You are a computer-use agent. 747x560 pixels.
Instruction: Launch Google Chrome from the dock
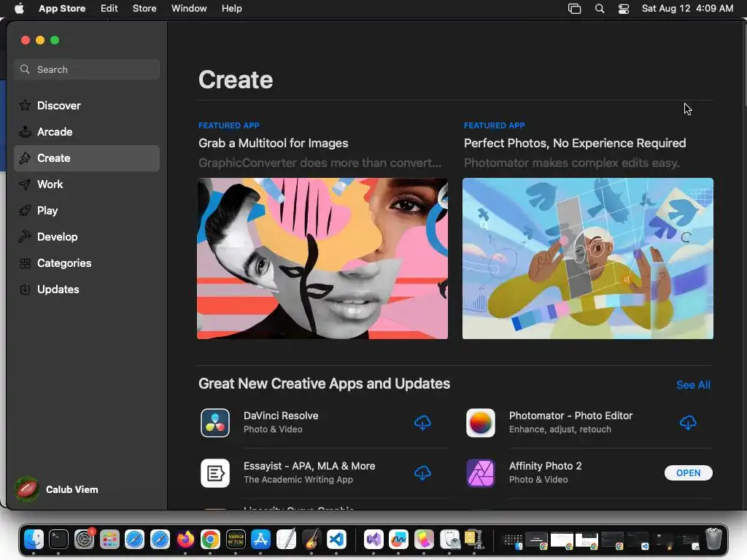tap(210, 540)
